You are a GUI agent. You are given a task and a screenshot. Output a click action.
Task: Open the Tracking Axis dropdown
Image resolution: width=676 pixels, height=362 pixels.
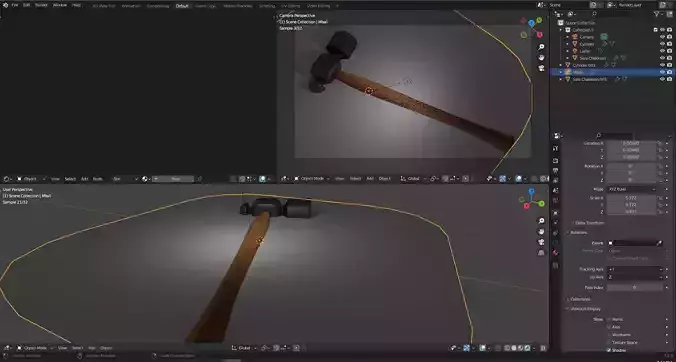pyautogui.click(x=635, y=269)
